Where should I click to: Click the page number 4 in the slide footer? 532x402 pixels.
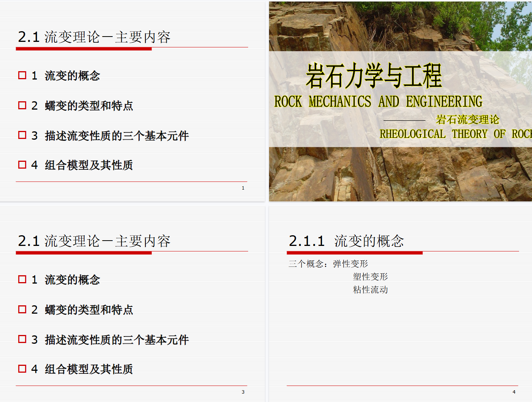click(x=514, y=392)
